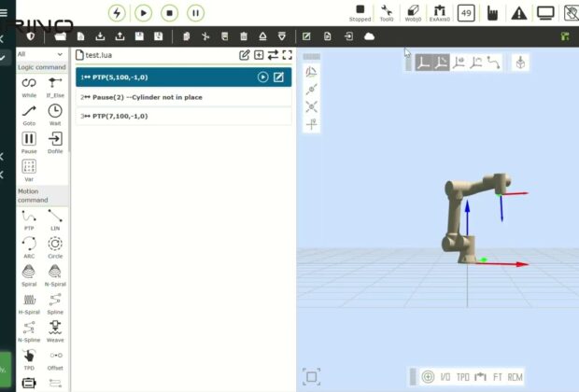Collapse the Motion command section
Viewport: 579px width, 392px height.
(x=42, y=195)
